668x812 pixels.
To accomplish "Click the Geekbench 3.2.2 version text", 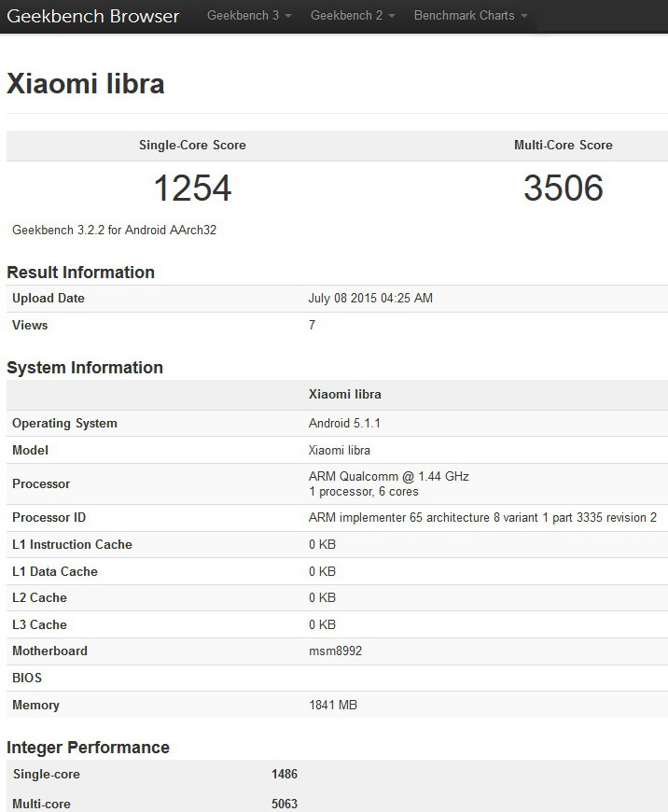I will point(115,230).
